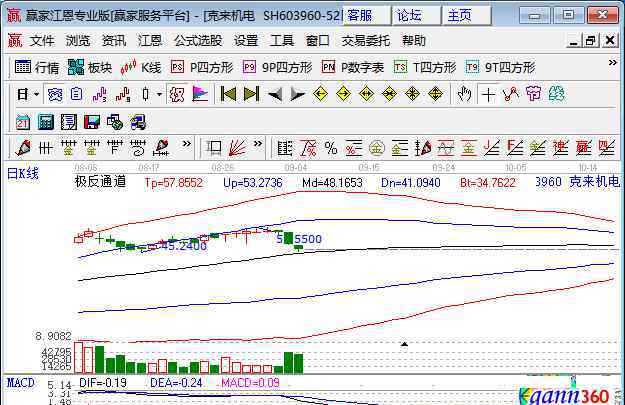The image size is (625, 405).
Task: Click the 论坛 button
Action: [417, 16]
